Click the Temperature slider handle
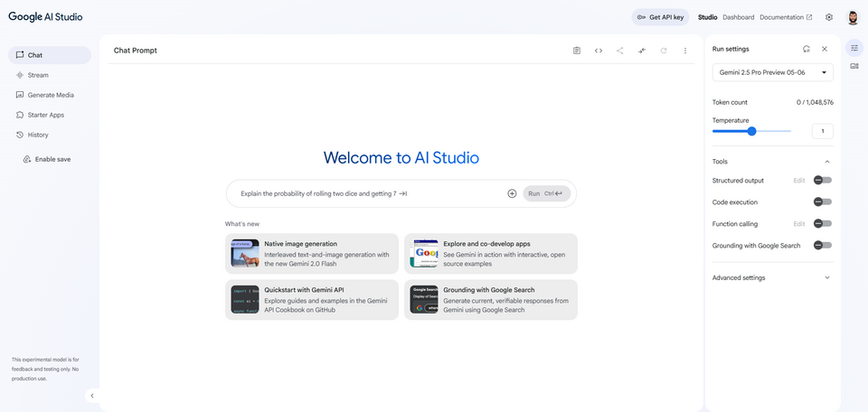The image size is (868, 412). (x=751, y=131)
